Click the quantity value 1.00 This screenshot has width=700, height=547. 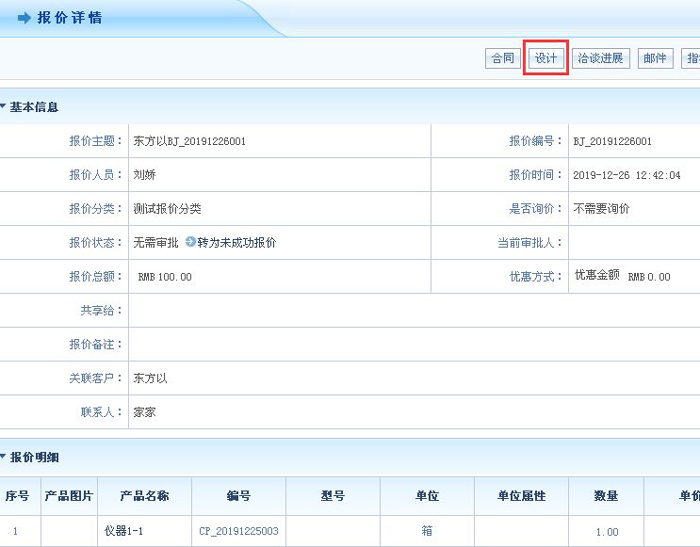[606, 532]
